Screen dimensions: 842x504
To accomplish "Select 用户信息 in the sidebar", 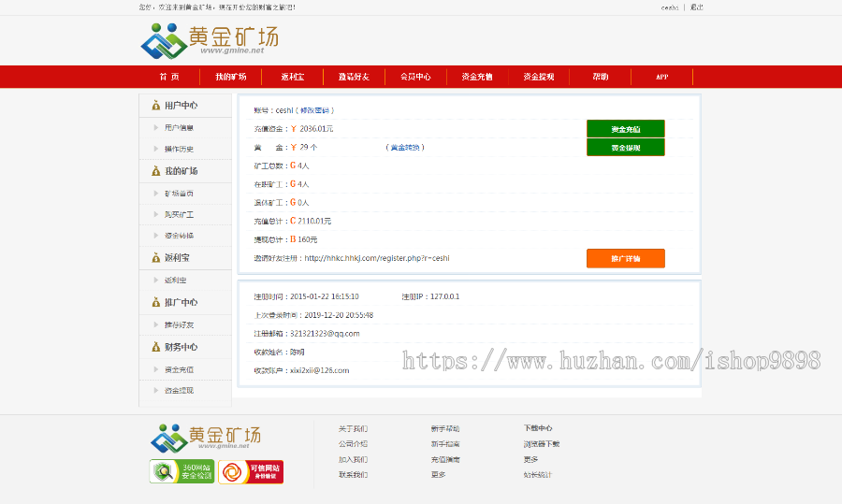I will [179, 128].
